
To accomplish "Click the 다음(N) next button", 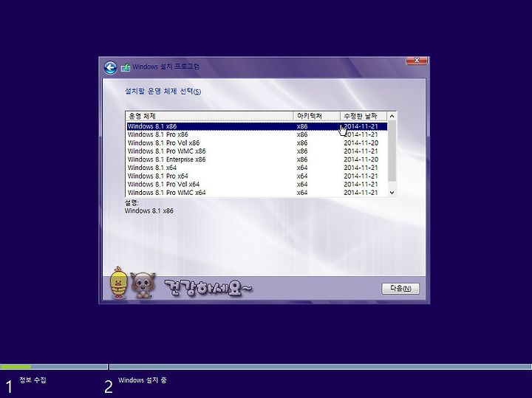I will tap(400, 289).
